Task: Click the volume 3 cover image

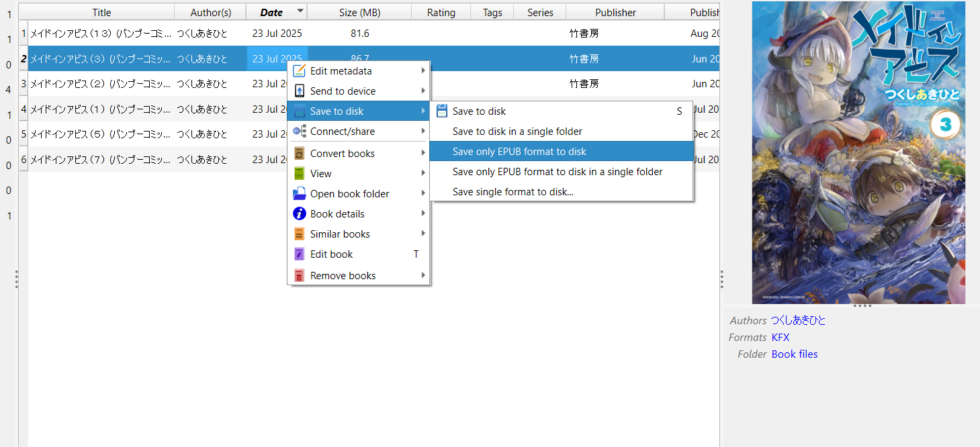Action: tap(858, 152)
